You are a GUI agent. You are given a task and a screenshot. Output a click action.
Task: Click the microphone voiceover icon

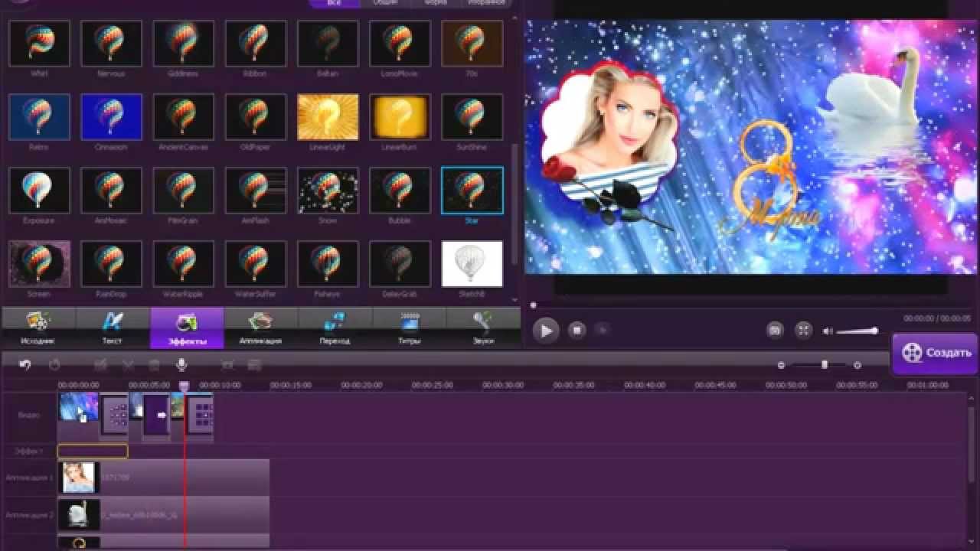pyautogui.click(x=182, y=365)
